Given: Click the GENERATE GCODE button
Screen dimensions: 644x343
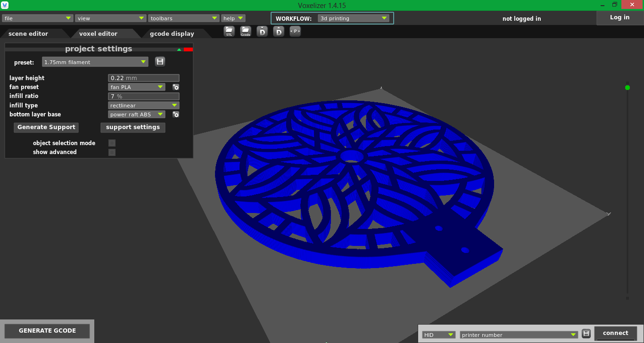Looking at the screenshot, I should tap(47, 331).
